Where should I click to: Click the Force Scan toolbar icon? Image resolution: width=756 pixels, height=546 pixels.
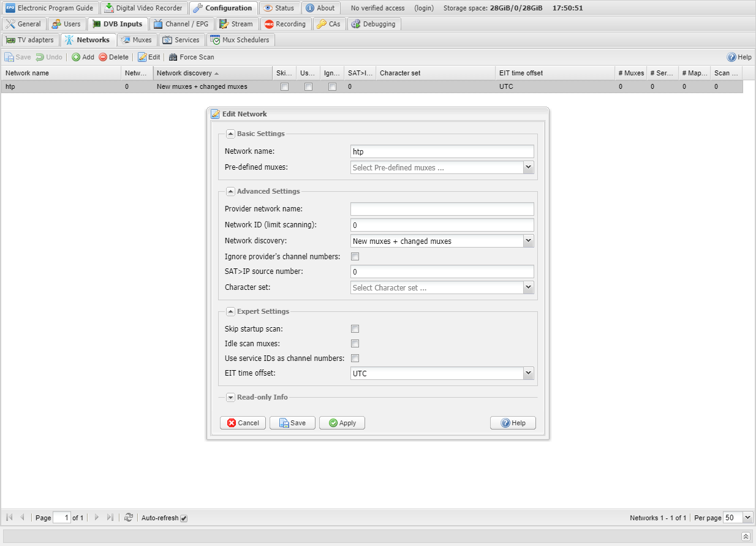pyautogui.click(x=173, y=57)
